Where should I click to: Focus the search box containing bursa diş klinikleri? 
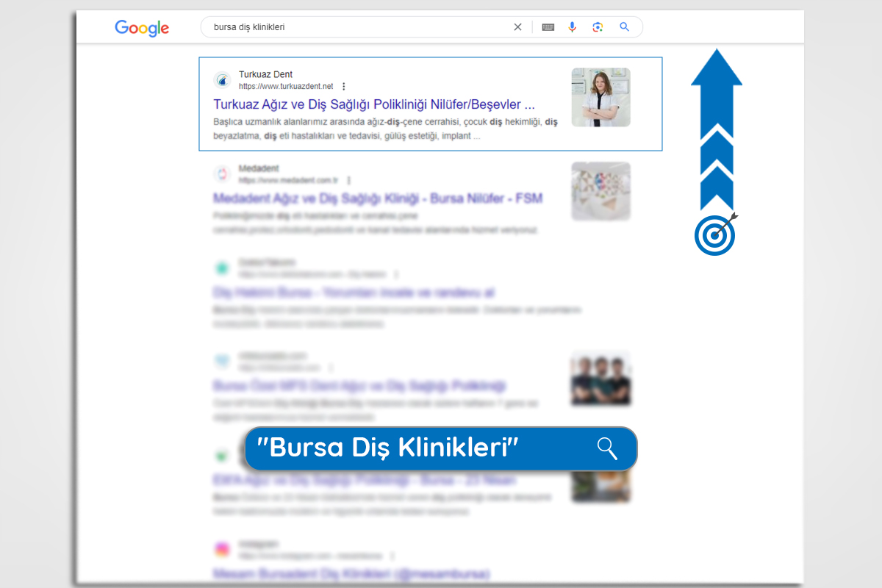(422, 27)
